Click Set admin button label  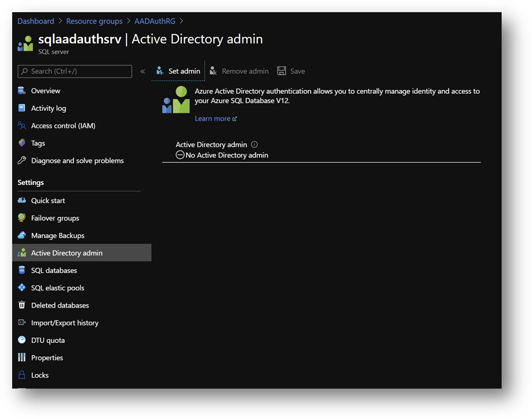click(x=184, y=71)
